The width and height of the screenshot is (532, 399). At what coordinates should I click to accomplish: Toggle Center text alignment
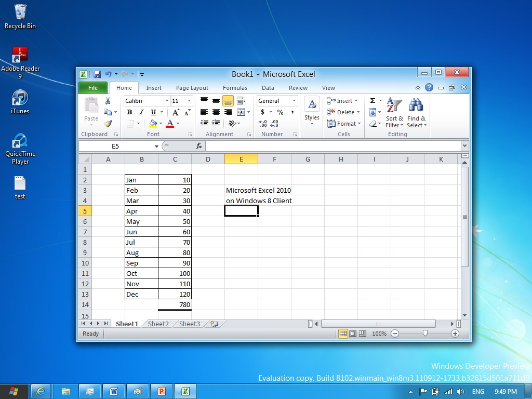216,112
